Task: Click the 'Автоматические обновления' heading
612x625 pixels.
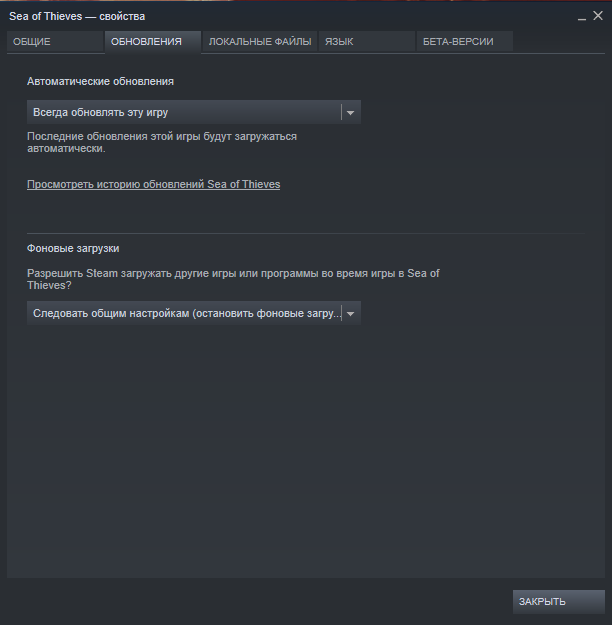Action: (x=100, y=81)
